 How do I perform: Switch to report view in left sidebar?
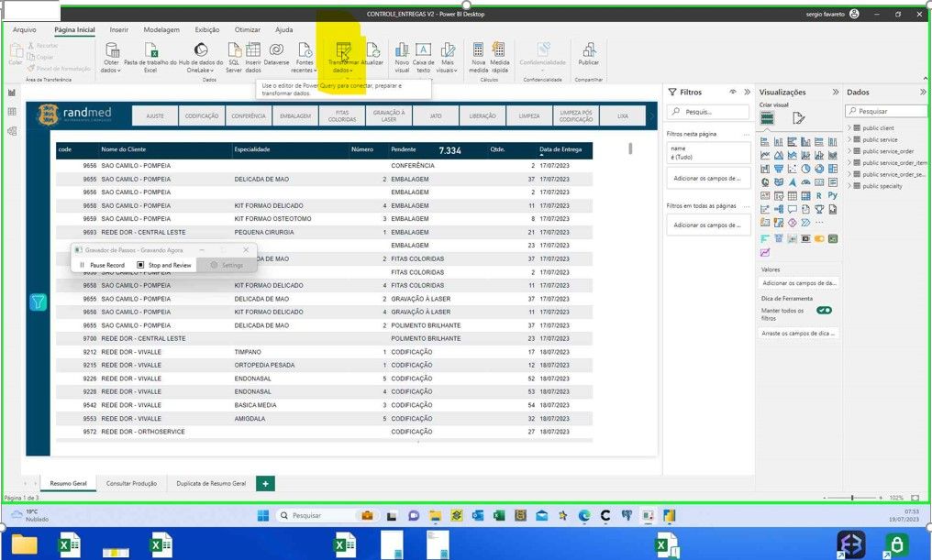[12, 92]
